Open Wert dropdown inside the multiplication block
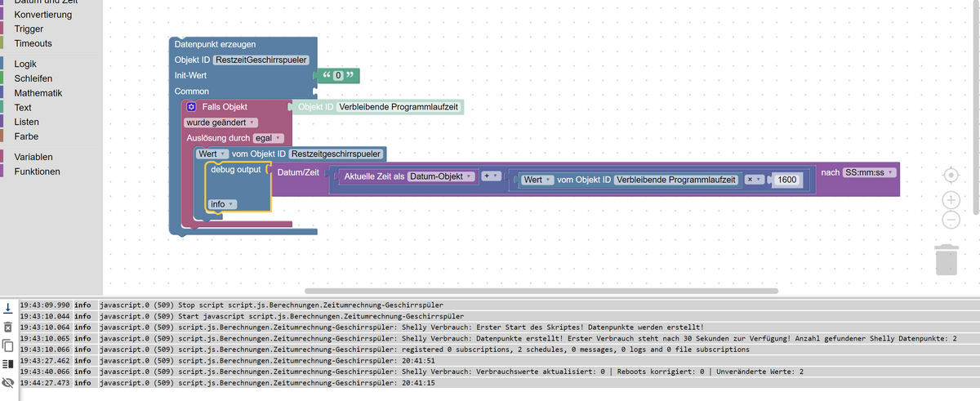The width and height of the screenshot is (980, 401). click(537, 180)
